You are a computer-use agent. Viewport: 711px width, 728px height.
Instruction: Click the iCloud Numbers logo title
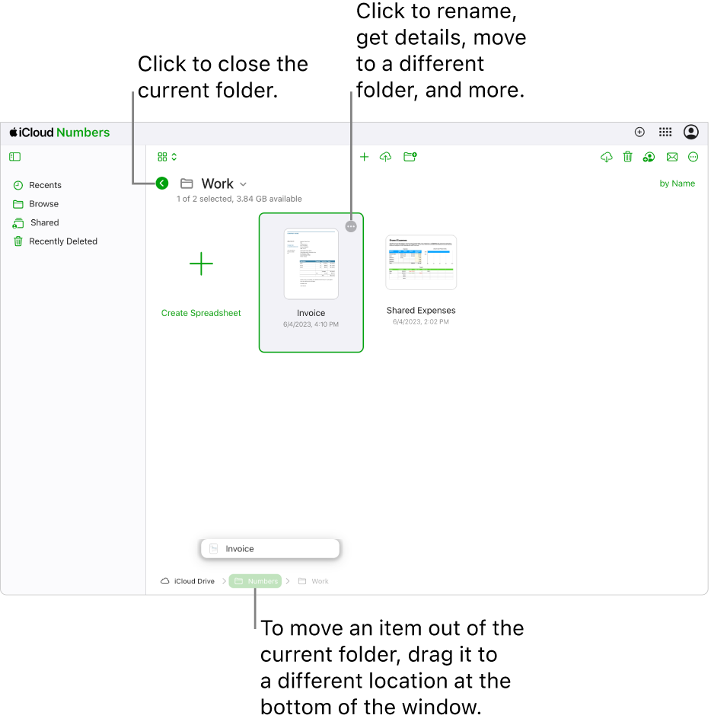(x=60, y=133)
